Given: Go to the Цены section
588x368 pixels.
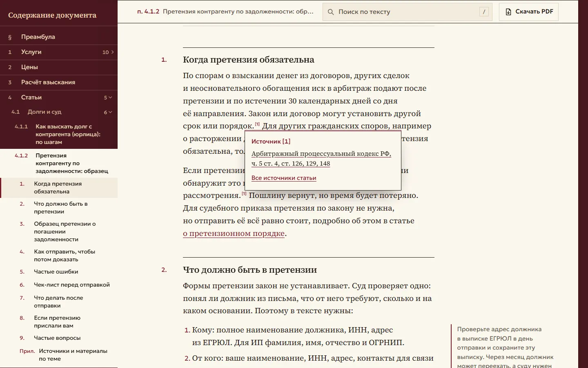Looking at the screenshot, I should click(59, 67).
